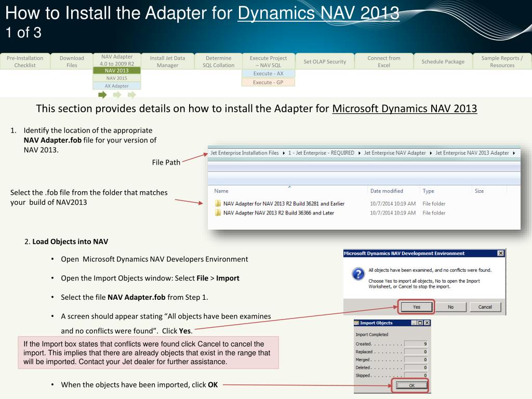532x399 pixels.
Task: Click the dark green step arrow under NAV tabs
Action: 102,95
